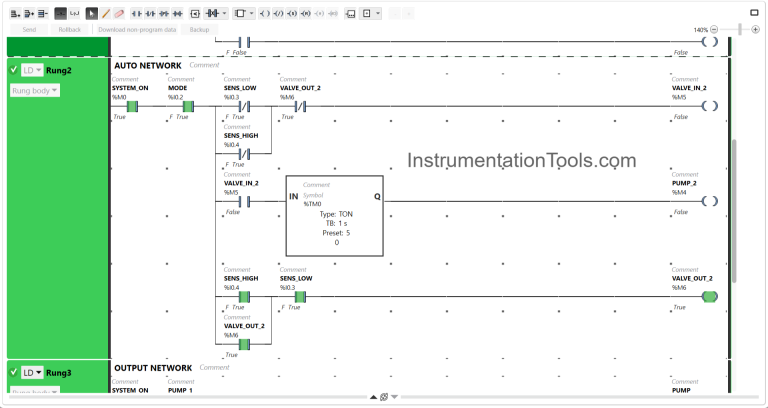Expand the Rung body dropdown in Rung2
Image resolution: width=768 pixels, height=408 pixels.
click(35, 90)
